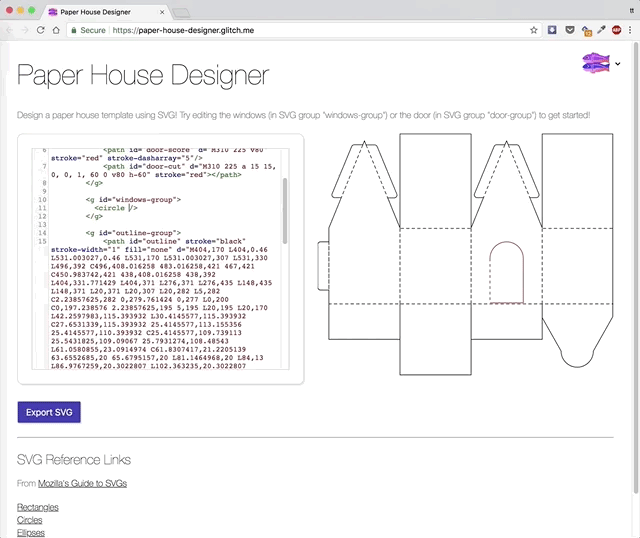Open the Chrome three-dot menu
The image size is (640, 538).
[630, 30]
